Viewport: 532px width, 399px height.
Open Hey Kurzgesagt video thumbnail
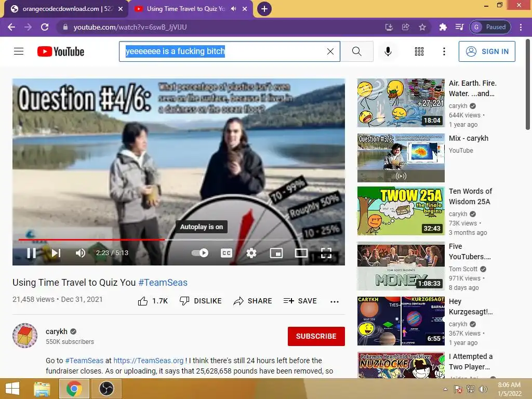401,321
